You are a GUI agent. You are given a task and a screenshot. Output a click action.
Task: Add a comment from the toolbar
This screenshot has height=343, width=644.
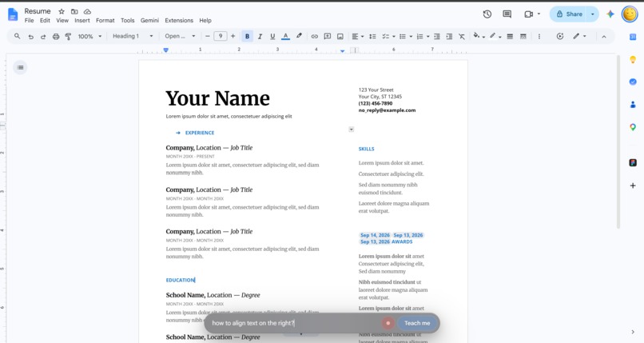pos(328,36)
